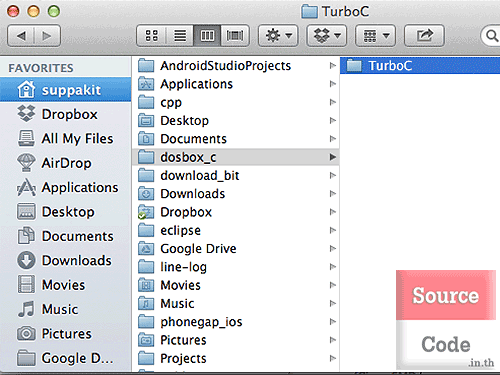
Task: Click the search magnifier field
Action: coord(491,35)
